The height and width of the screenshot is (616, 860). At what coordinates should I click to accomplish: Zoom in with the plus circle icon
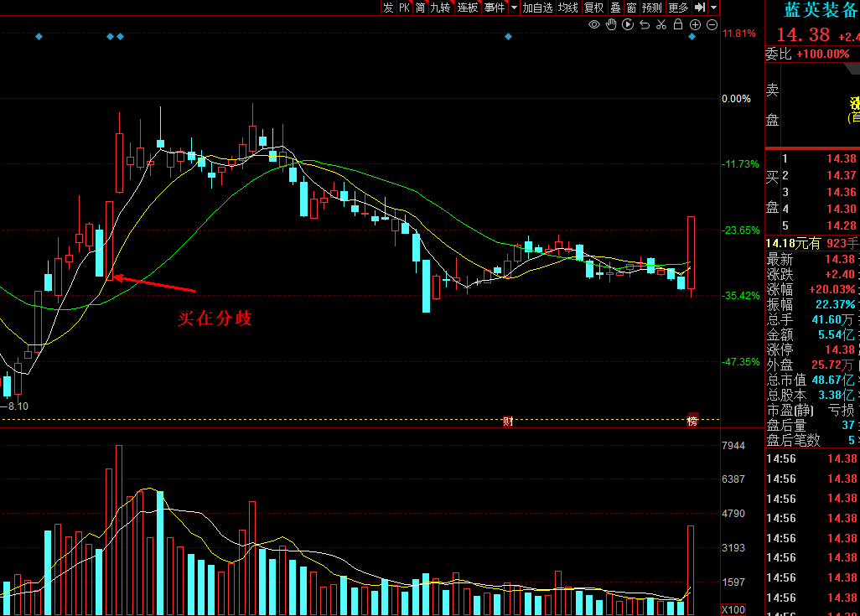[695, 25]
